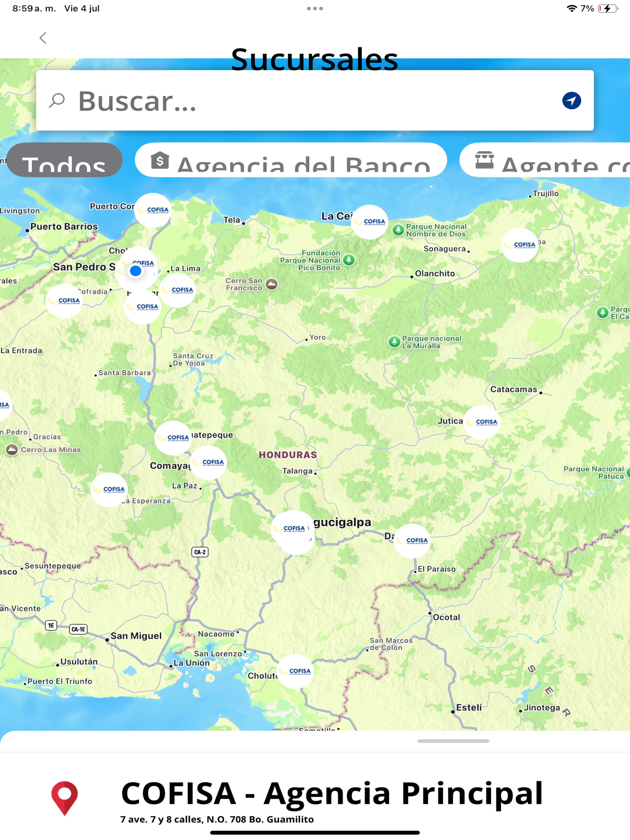Open COFISA marker at Danlí
630x840 pixels.
click(x=412, y=541)
